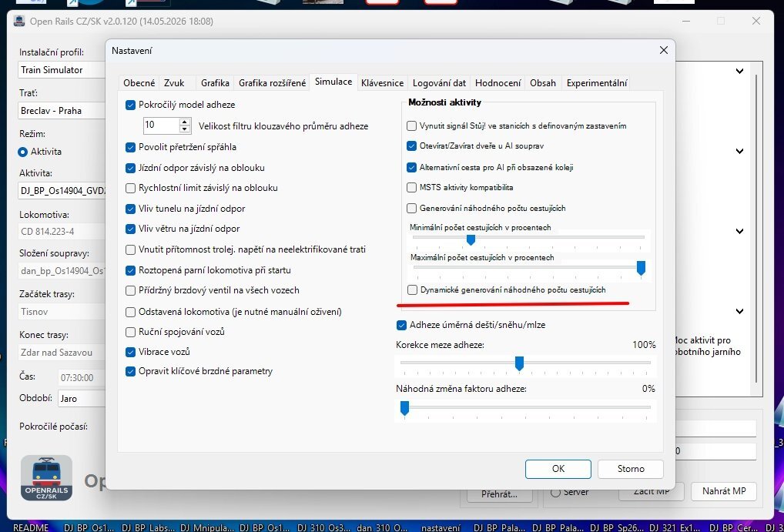Enable Ruční spojování vozů
This screenshot has width=784, height=532.
tap(130, 332)
